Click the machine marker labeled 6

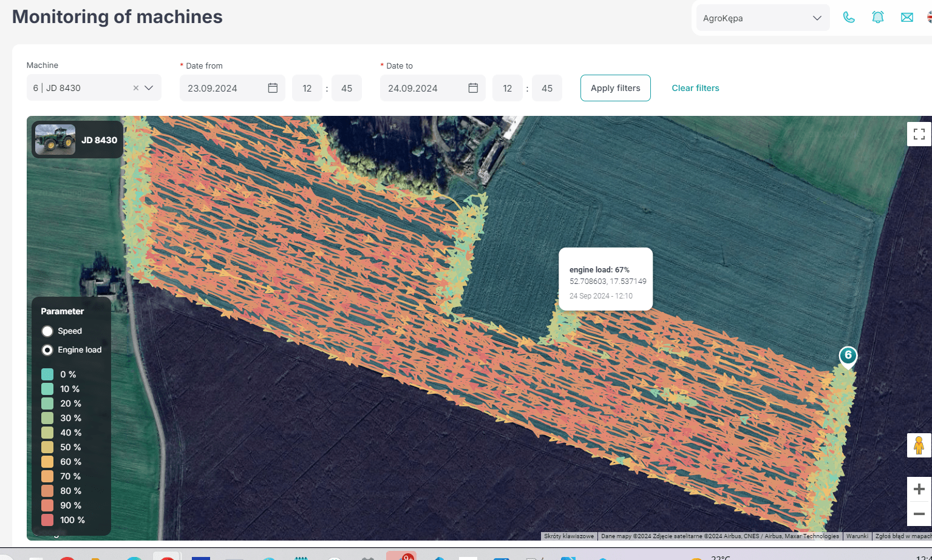click(847, 356)
